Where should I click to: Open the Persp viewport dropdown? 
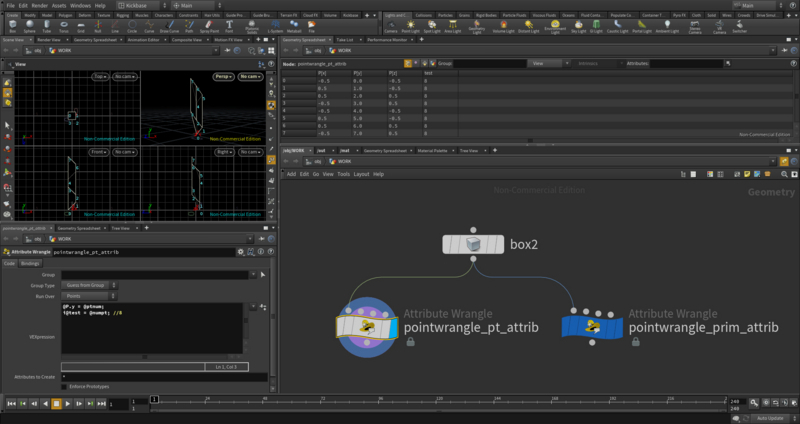223,77
